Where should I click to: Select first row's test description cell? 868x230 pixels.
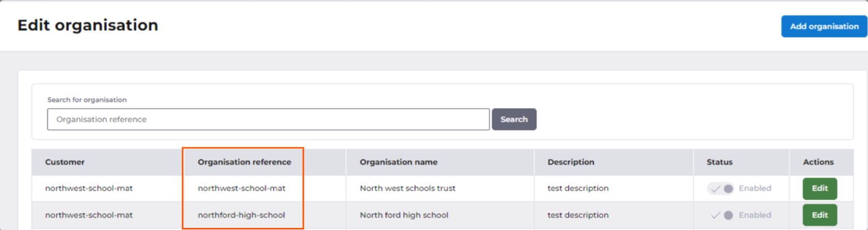(578, 189)
